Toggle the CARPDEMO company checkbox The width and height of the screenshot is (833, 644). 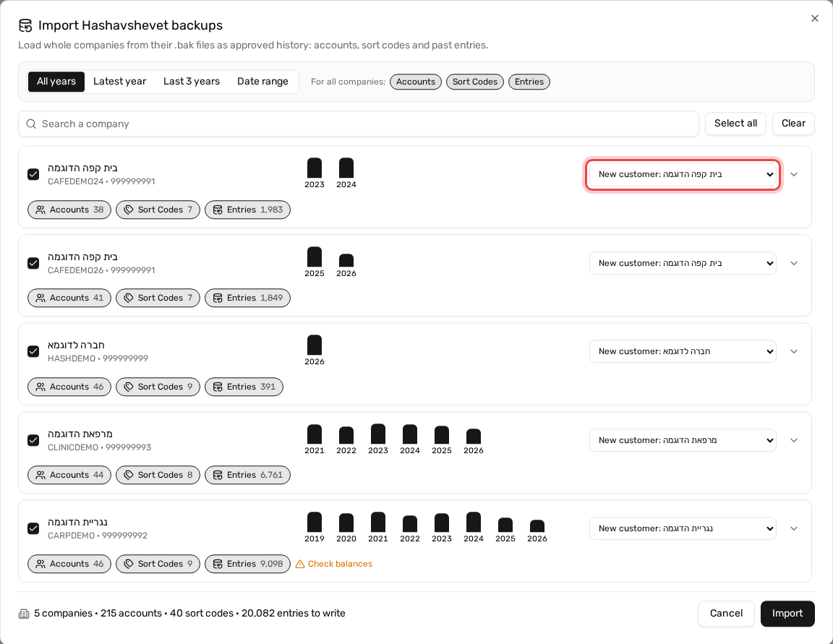pyautogui.click(x=33, y=529)
